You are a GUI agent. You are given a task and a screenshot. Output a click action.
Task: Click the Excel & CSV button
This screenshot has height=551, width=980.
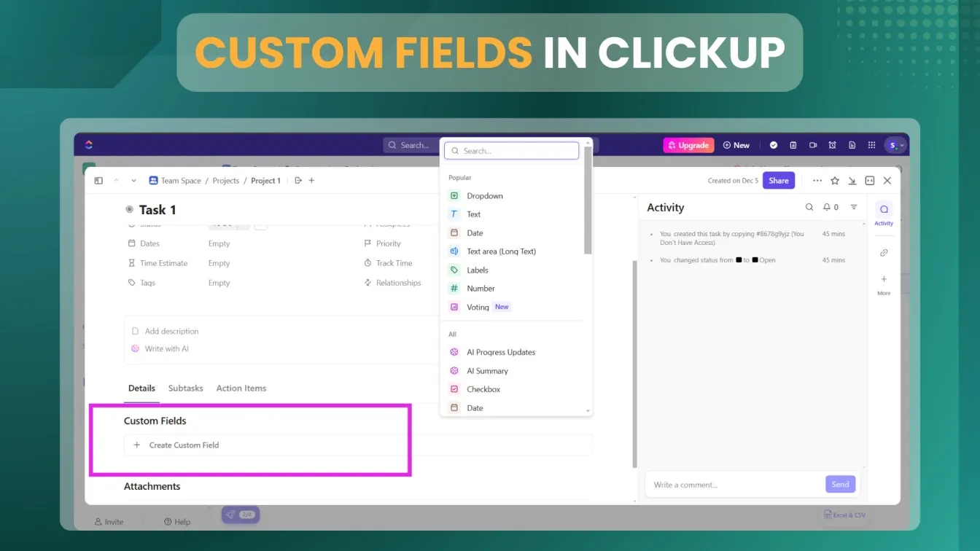[844, 515]
